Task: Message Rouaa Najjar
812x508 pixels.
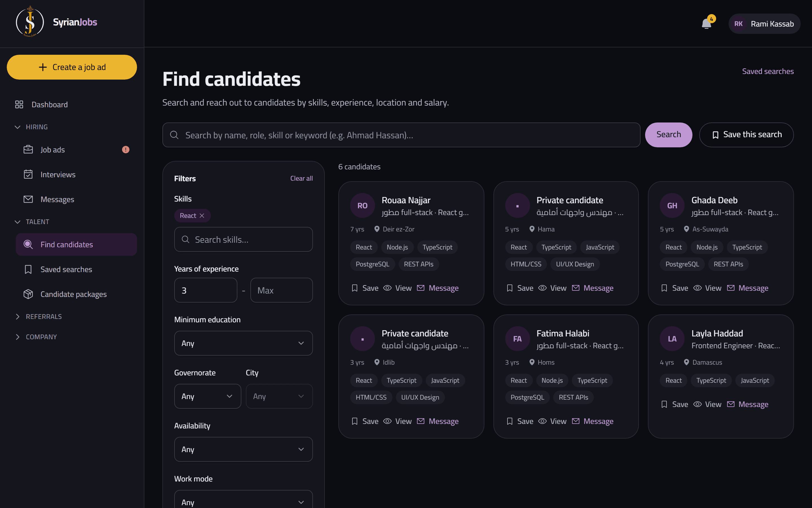Action: coord(438,288)
